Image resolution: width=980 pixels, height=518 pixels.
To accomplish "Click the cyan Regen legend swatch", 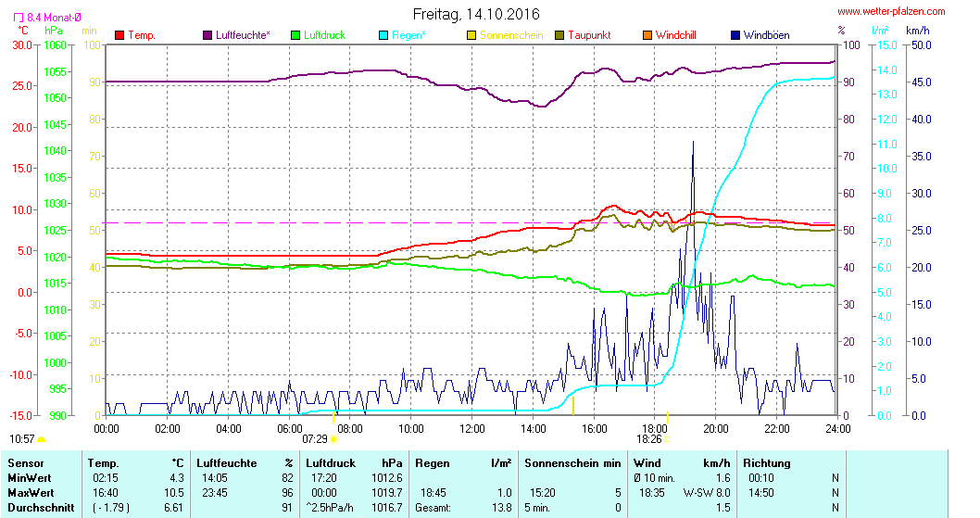I will coord(383,35).
